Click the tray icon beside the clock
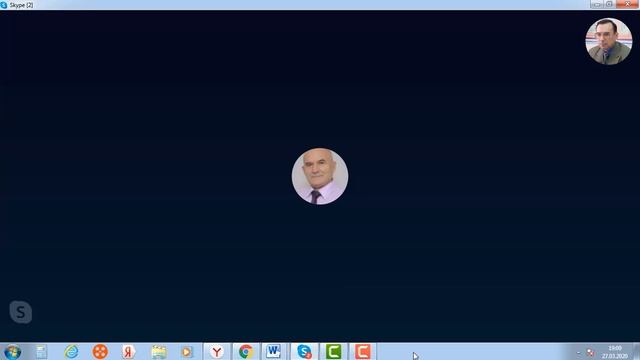Image resolution: width=640 pixels, height=360 pixels. point(590,352)
